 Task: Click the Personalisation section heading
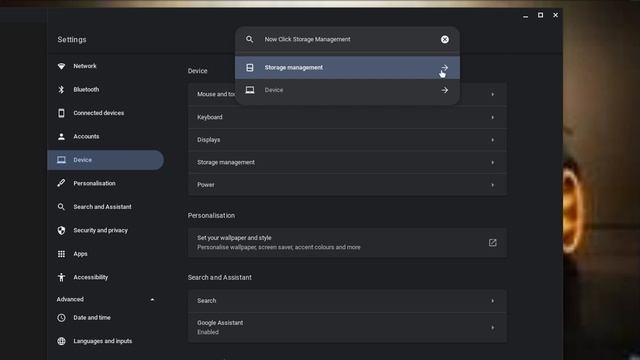tap(211, 216)
